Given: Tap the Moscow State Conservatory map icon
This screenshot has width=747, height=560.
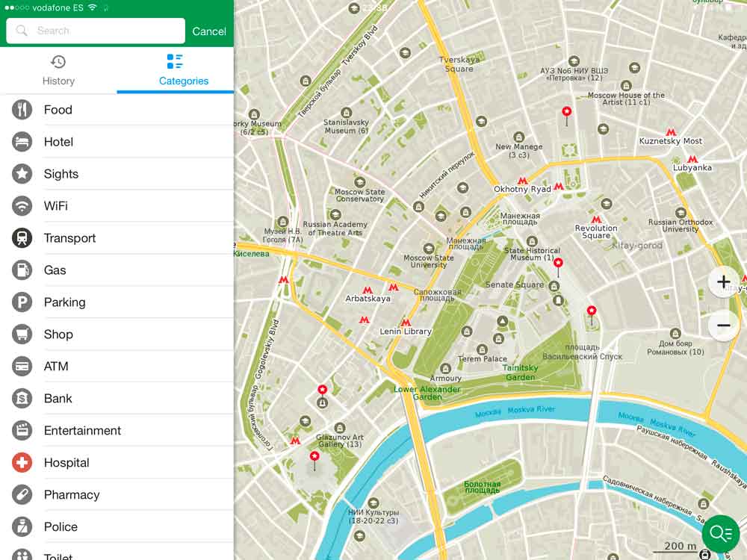Looking at the screenshot, I should (360, 182).
